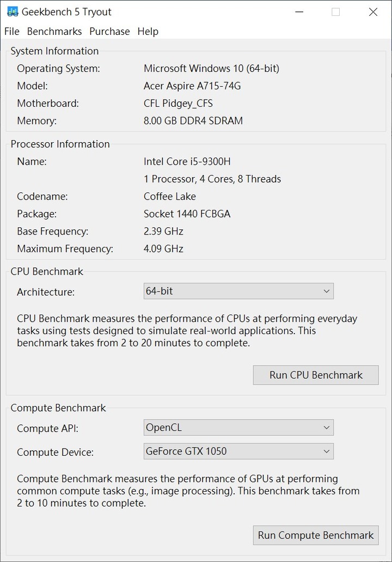Click the 'Motherboard:' label
The width and height of the screenshot is (392, 562).
[48, 104]
